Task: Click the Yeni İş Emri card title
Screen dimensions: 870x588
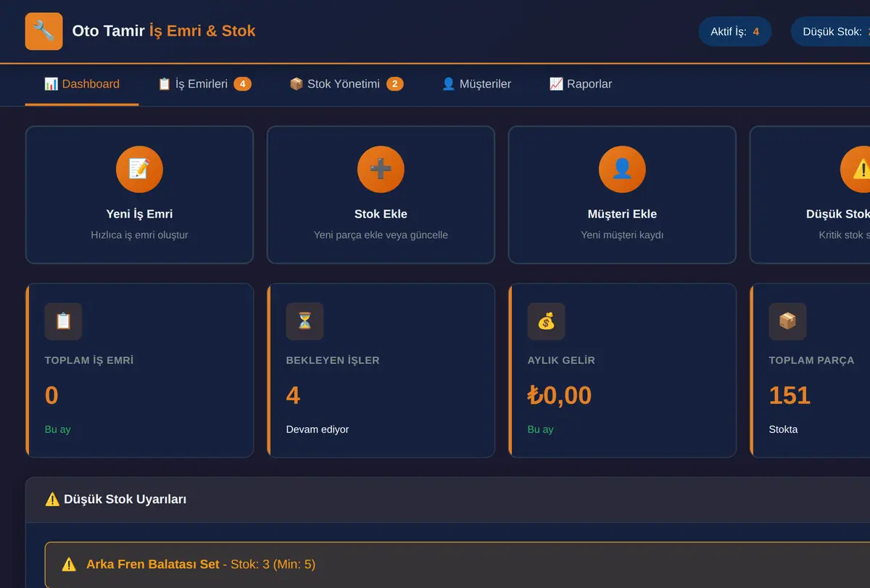Action: 139,214
